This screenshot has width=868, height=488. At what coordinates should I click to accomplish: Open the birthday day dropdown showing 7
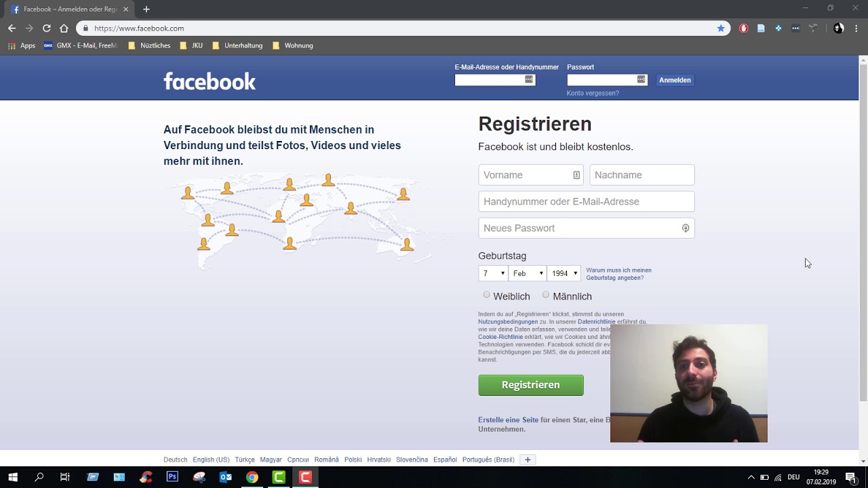493,273
